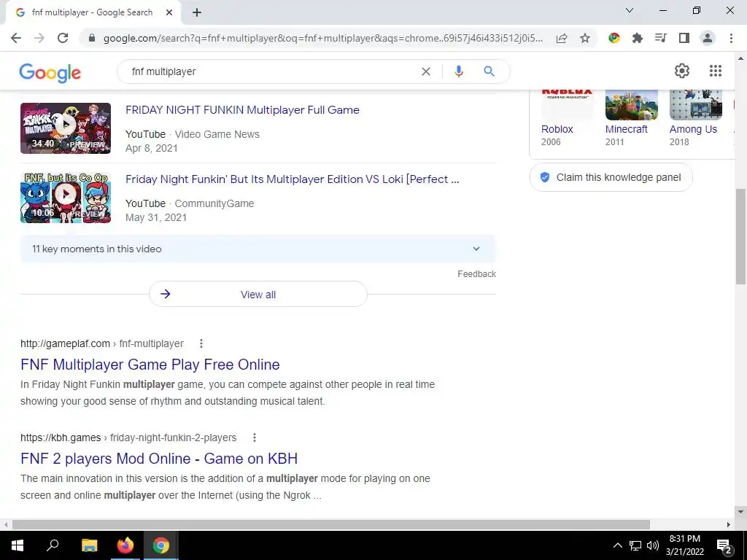Click the Feedback link
Viewport: 747px width, 560px height.
476,274
